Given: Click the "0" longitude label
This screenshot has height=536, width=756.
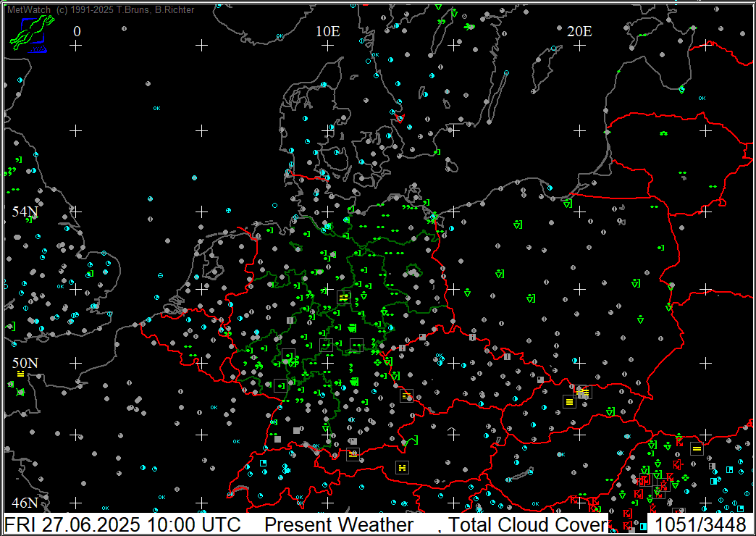Looking at the screenshot, I should click(77, 31).
